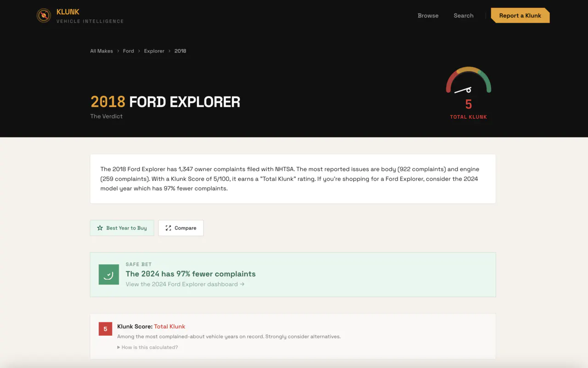Go to All Makes breadcrumb

(102, 51)
